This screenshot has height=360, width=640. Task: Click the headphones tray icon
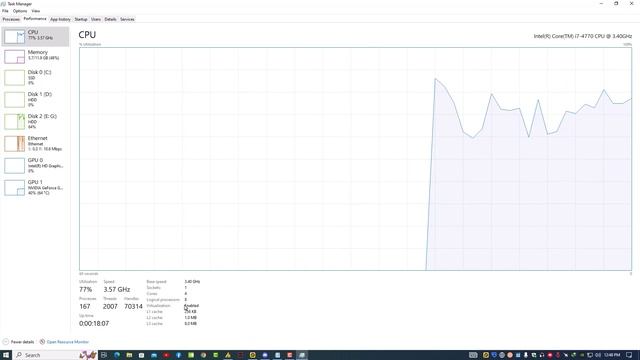click(x=542, y=355)
